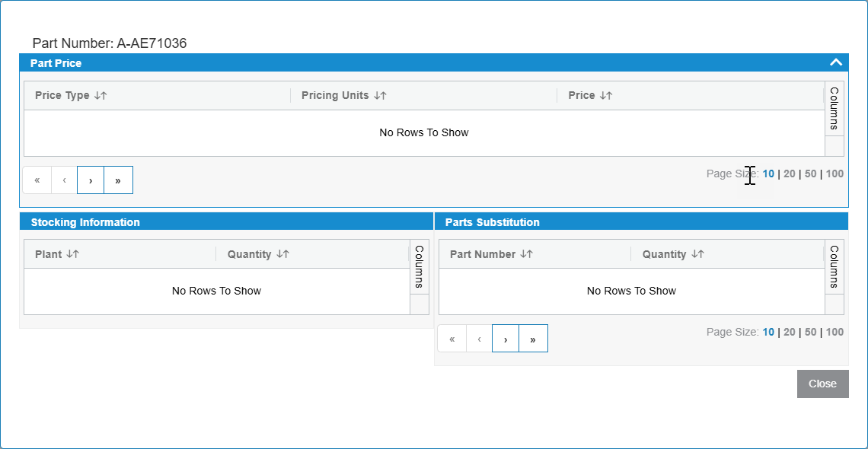Set Part Price page size to 20
Image resolution: width=868 pixels, height=449 pixels.
point(790,174)
